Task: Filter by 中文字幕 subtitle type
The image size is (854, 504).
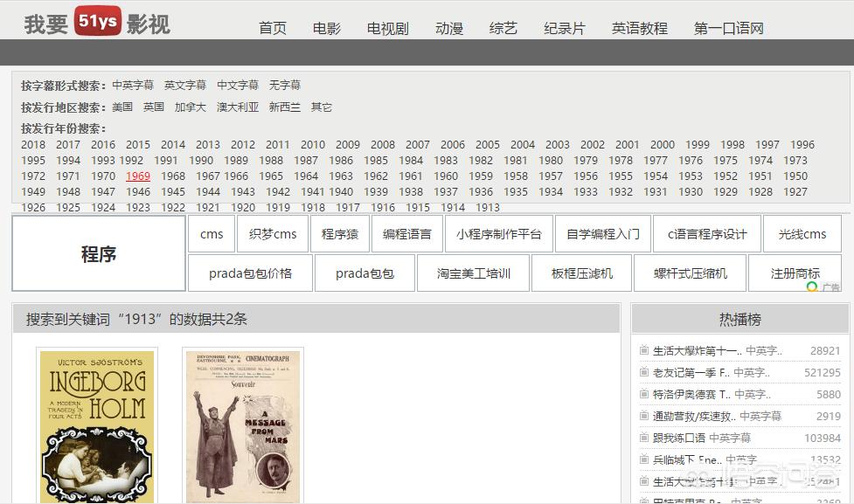Action: click(238, 85)
